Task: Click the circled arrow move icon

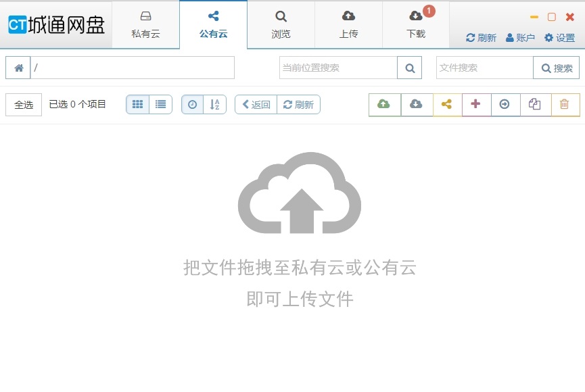Action: pos(505,104)
